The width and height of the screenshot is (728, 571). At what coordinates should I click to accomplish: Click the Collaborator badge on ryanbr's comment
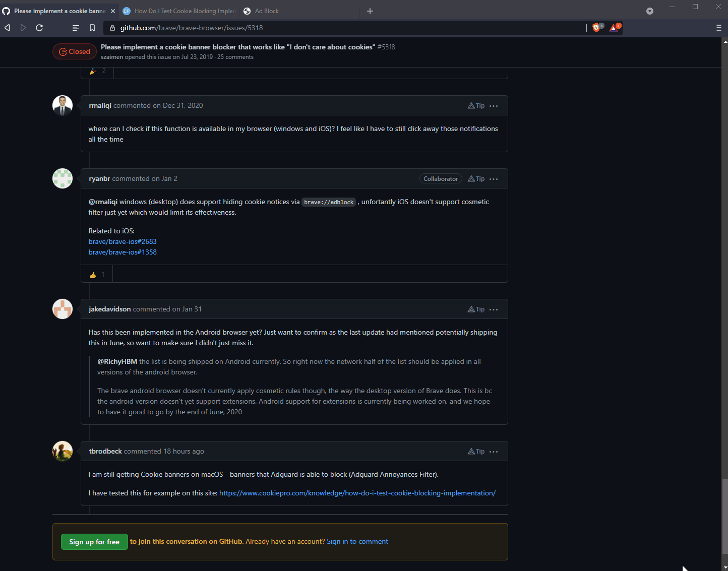point(441,178)
